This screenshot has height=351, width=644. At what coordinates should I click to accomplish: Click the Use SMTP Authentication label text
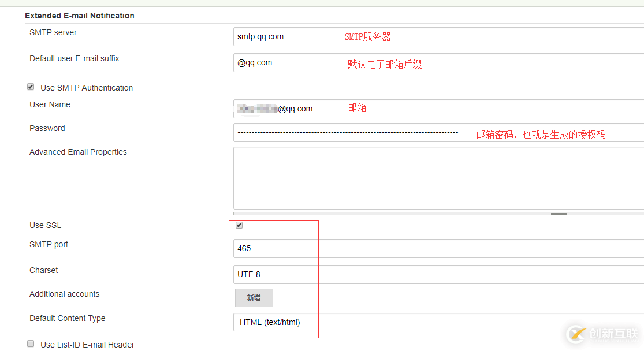[x=87, y=87]
